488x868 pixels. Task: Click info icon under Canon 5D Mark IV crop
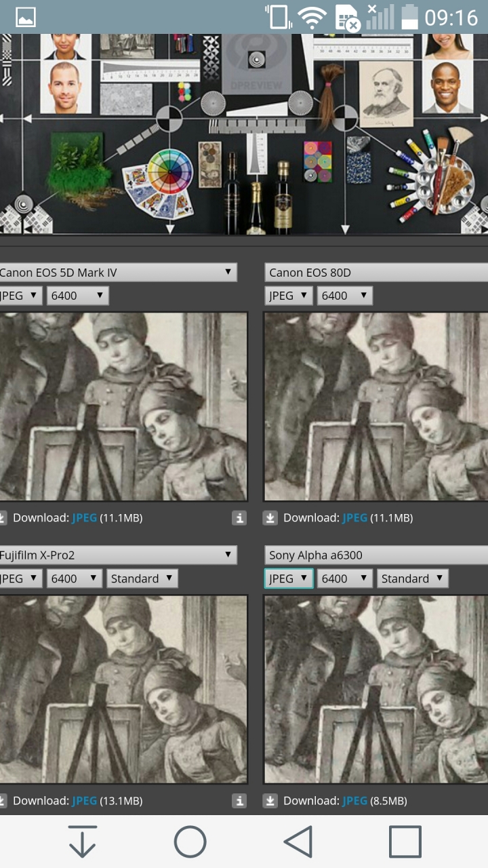[239, 518]
